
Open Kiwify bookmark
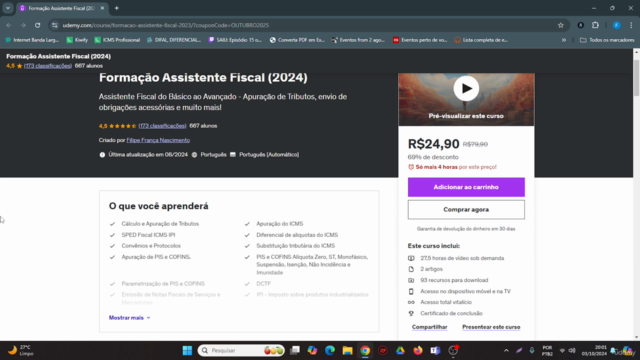click(x=78, y=40)
